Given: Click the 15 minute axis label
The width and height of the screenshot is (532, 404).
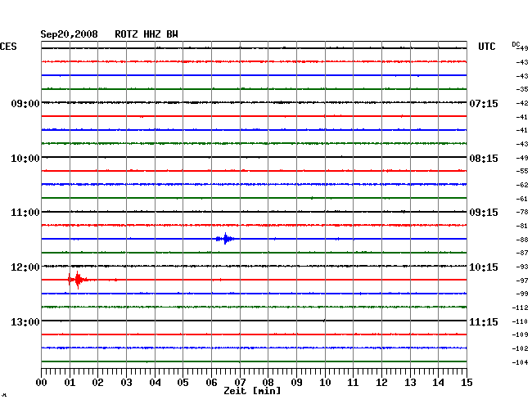Looking at the screenshot, I should (x=467, y=382).
